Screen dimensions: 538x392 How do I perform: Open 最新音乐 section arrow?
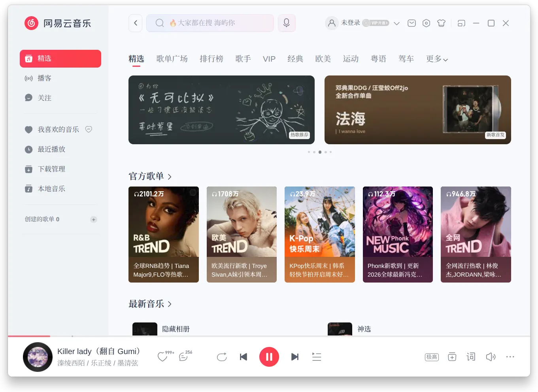pos(170,304)
